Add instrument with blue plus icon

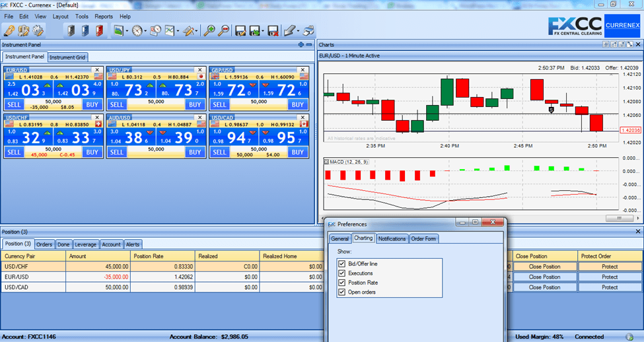pos(301,45)
